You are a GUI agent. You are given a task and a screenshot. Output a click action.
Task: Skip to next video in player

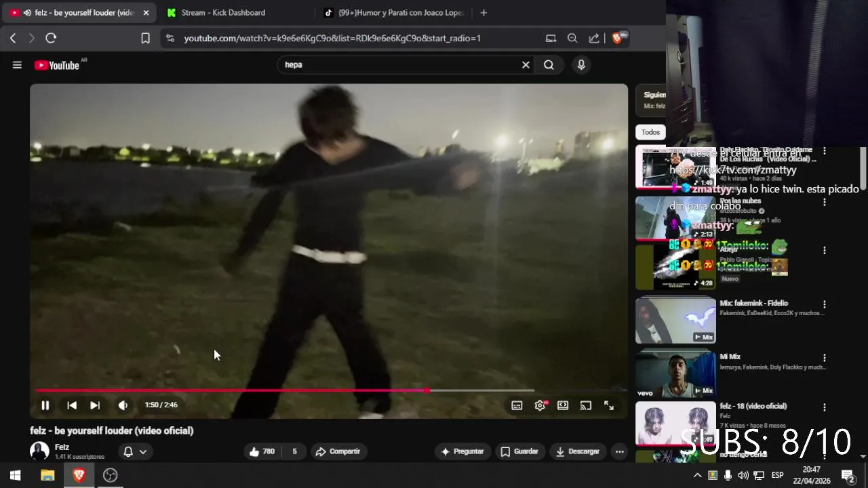pos(95,405)
